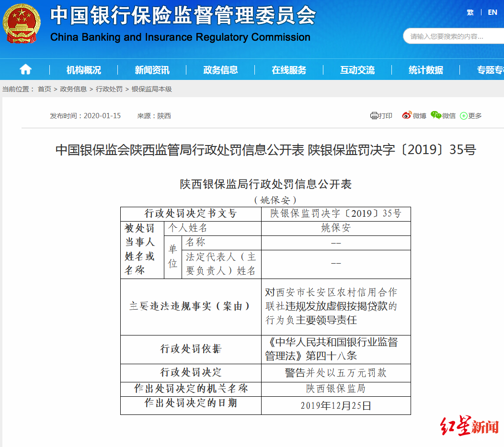Click the 微博 share text
The height and width of the screenshot is (447, 504).
pyautogui.click(x=419, y=116)
